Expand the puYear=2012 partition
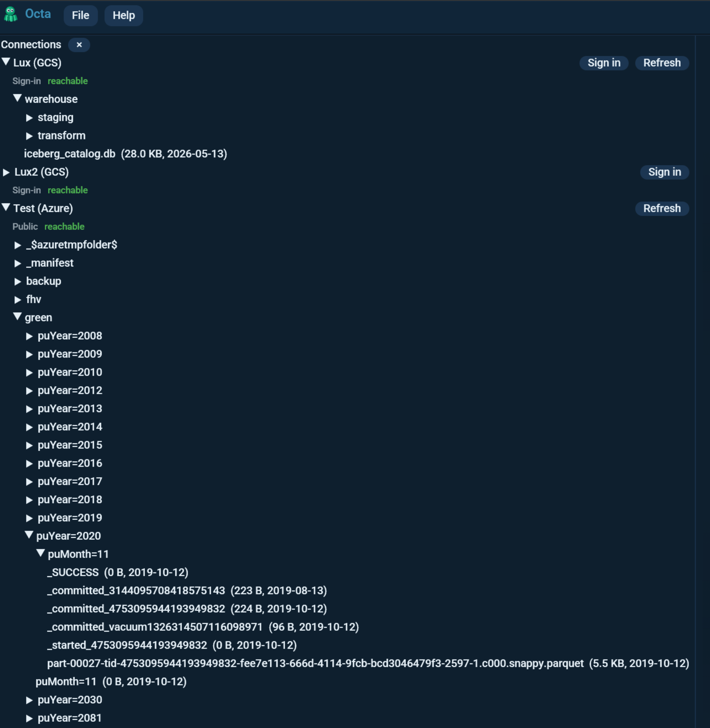710x728 pixels. click(29, 390)
